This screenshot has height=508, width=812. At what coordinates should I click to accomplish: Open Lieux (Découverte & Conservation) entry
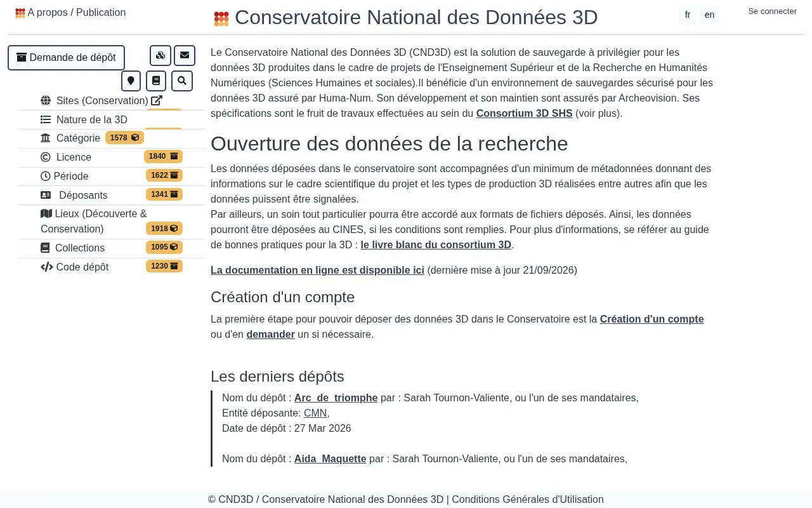pos(94,221)
